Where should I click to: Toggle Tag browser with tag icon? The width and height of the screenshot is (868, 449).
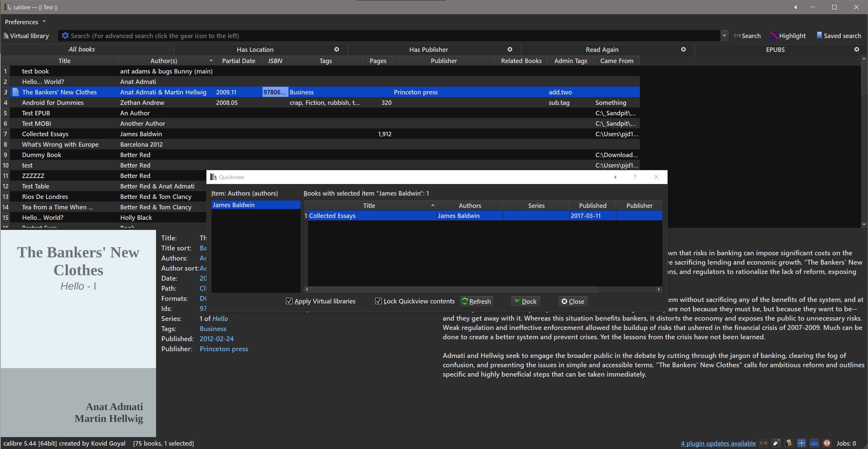point(776,443)
